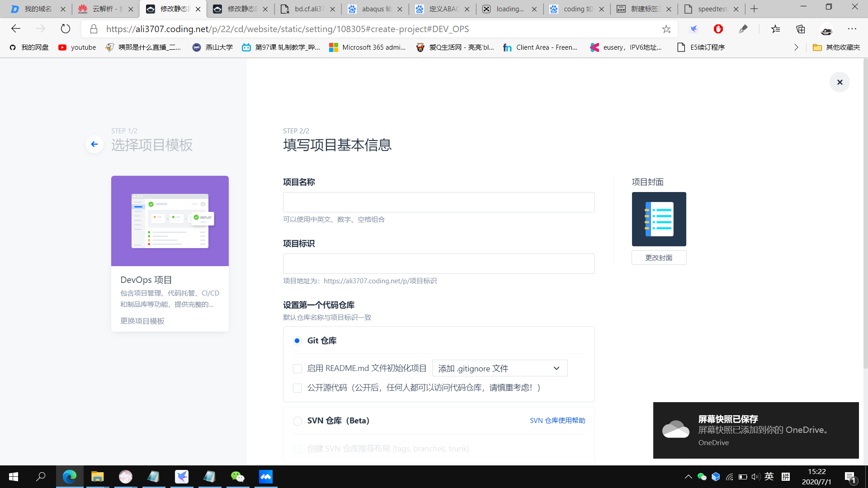The width and height of the screenshot is (868, 488).
Task: Close the create project dialog with X
Action: pyautogui.click(x=840, y=82)
